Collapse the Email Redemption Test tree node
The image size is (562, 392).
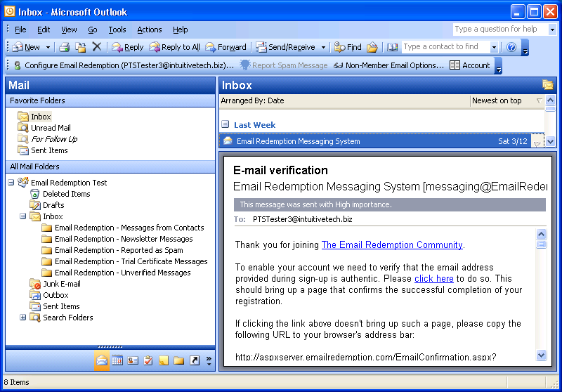[11, 183]
